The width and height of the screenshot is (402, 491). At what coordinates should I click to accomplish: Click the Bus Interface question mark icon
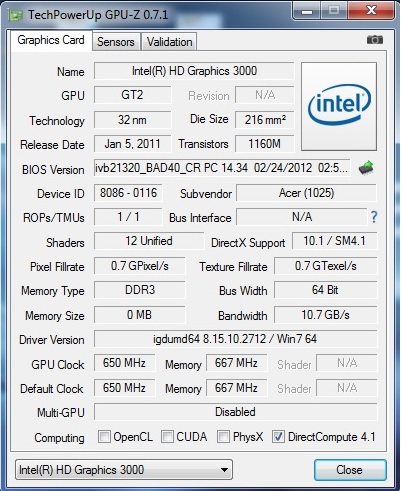374,217
